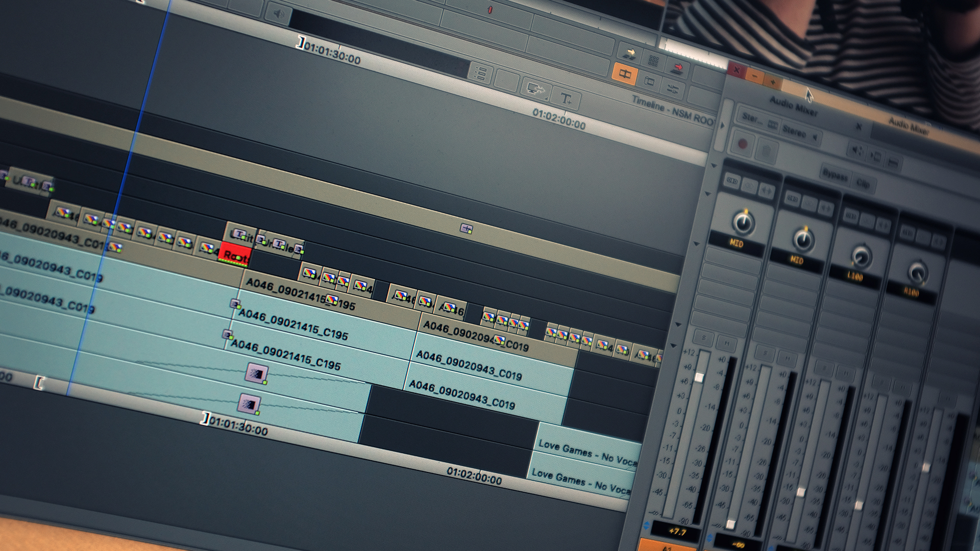
Task: Click the audio sliders tool icon
Action: [x=672, y=89]
